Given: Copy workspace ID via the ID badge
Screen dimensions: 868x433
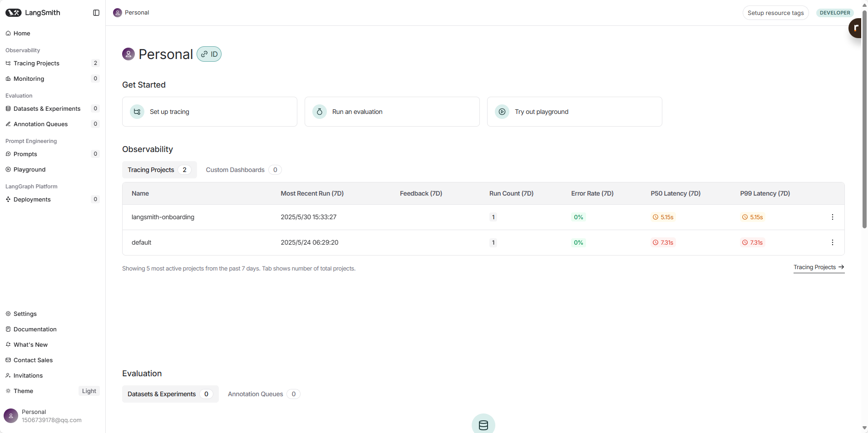Looking at the screenshot, I should pos(209,54).
